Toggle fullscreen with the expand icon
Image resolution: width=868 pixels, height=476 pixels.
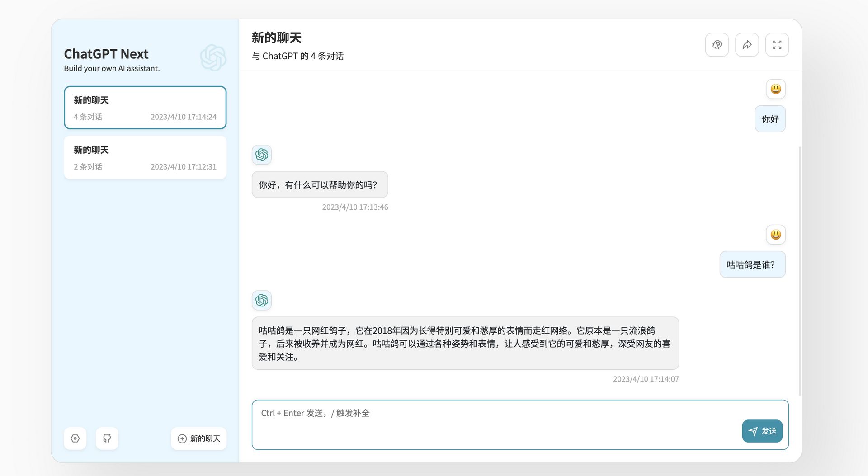point(777,45)
